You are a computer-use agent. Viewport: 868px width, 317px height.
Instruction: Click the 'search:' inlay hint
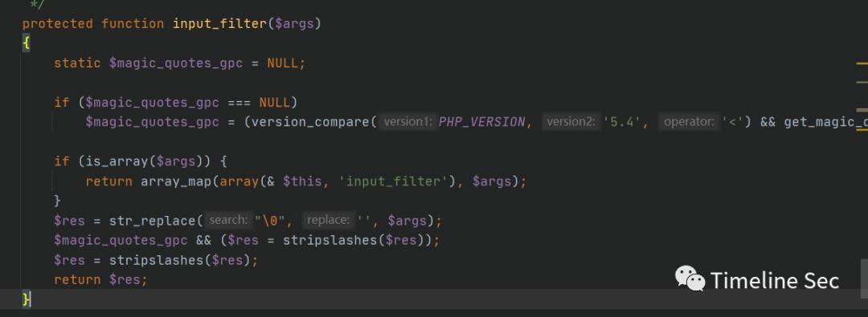(228, 221)
